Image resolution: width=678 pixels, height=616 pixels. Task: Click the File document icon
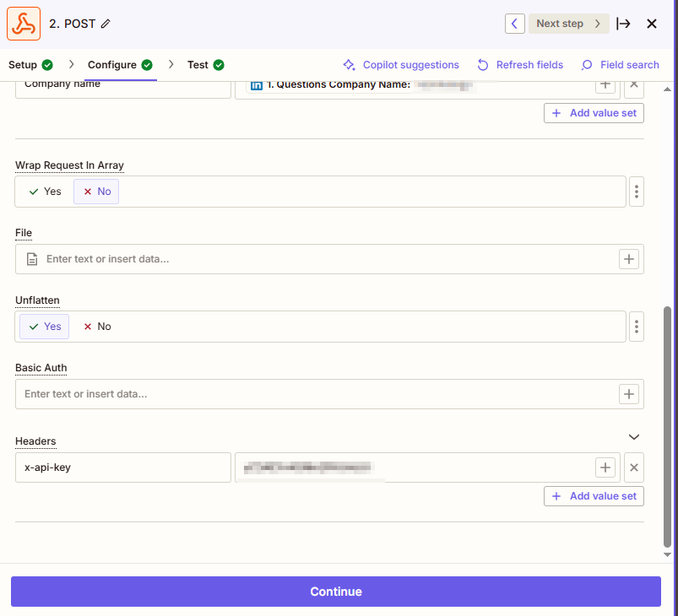pyautogui.click(x=32, y=259)
